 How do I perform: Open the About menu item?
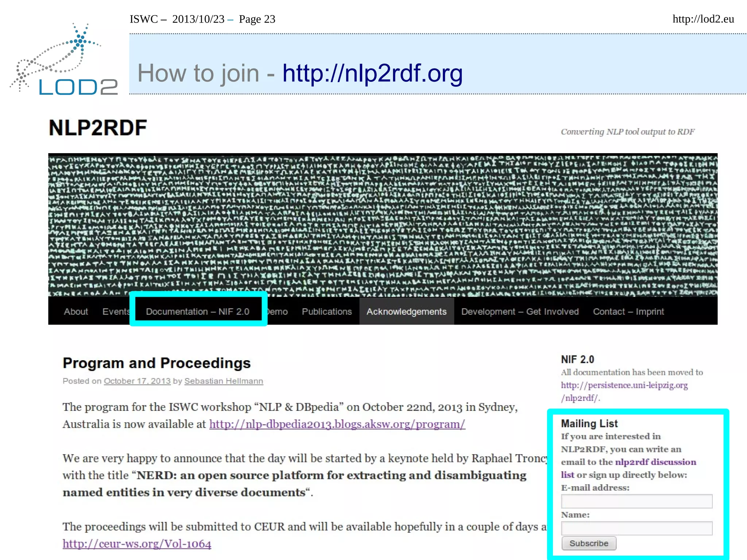pyautogui.click(x=76, y=312)
